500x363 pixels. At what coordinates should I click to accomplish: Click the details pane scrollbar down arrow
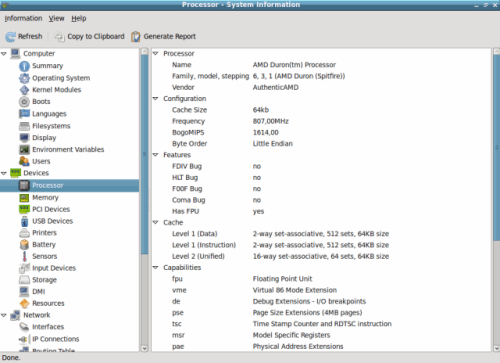point(496,348)
